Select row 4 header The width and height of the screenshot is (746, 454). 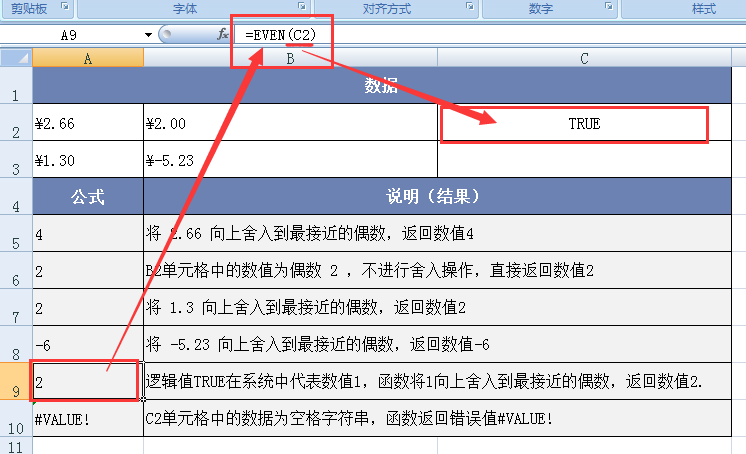point(16,197)
